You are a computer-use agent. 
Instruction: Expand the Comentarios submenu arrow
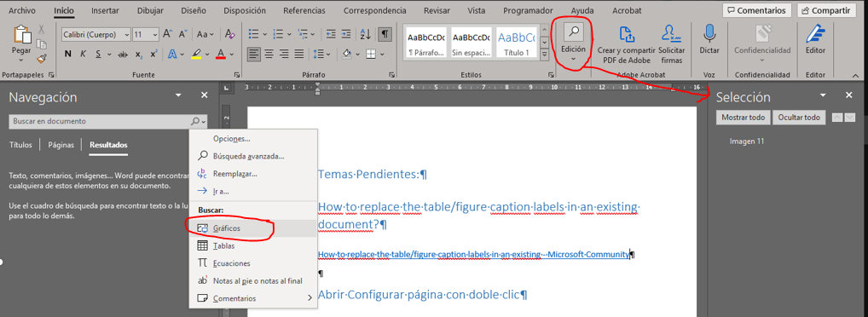310,298
